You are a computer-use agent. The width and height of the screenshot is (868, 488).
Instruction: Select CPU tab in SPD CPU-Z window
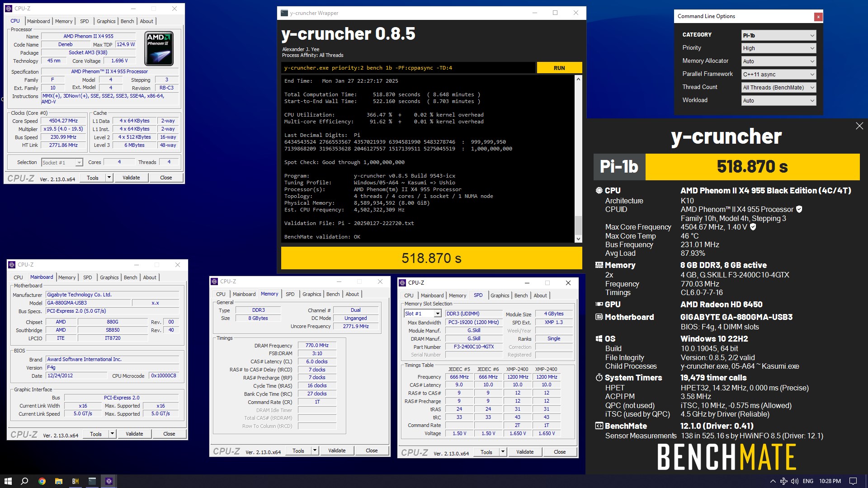409,296
